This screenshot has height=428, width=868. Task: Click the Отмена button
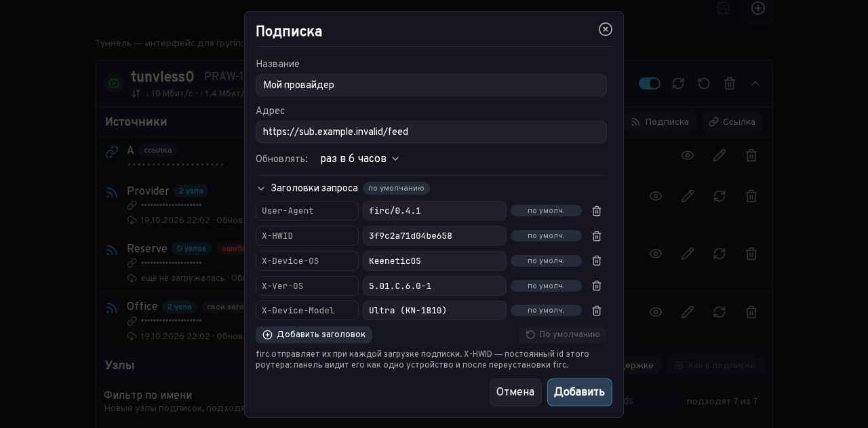tap(515, 392)
